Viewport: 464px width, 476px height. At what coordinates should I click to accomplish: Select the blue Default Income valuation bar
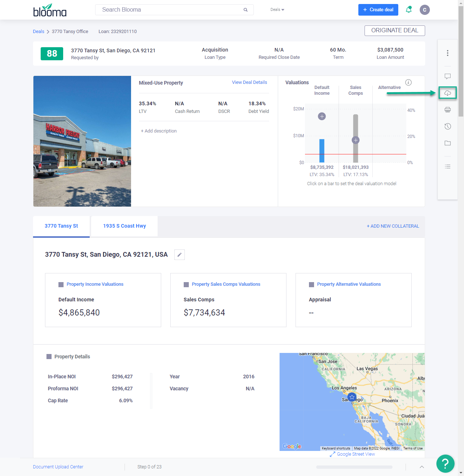click(x=322, y=150)
